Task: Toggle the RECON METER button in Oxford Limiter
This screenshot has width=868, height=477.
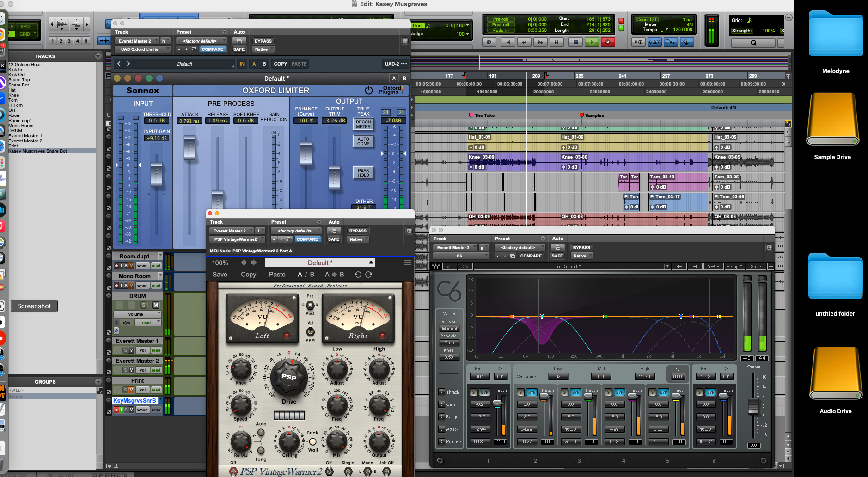Action: (363, 124)
